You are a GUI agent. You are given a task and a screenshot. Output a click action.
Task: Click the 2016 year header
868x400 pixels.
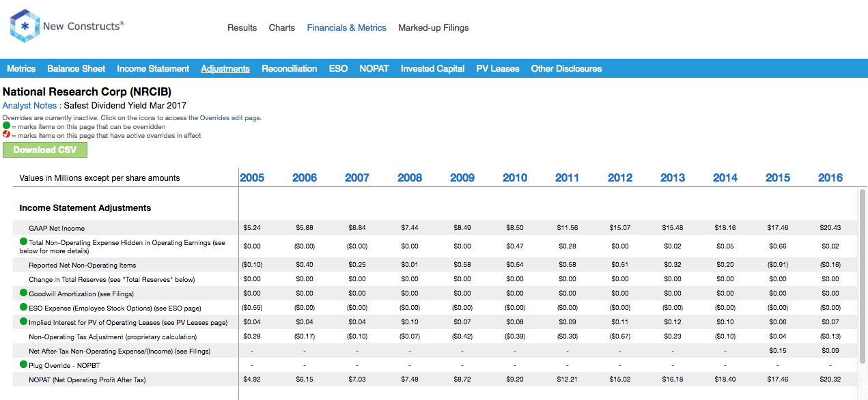[x=830, y=178]
